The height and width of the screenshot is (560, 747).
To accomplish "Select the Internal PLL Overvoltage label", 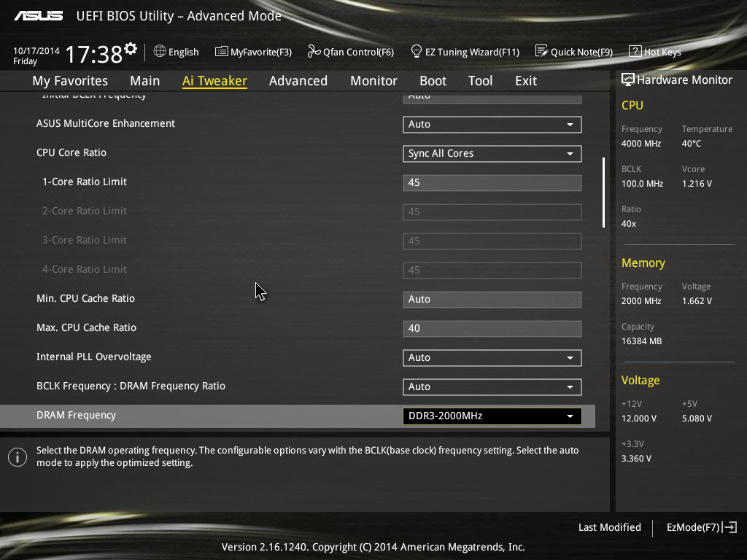I will click(94, 357).
